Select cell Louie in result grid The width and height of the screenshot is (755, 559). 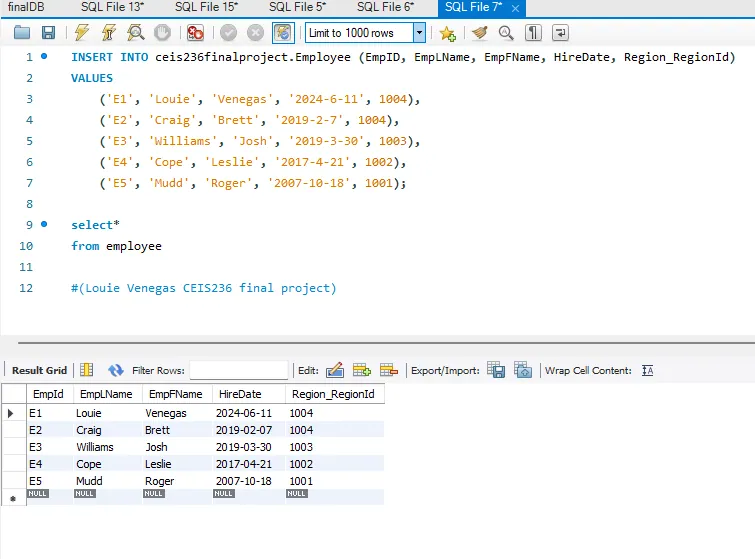click(107, 413)
